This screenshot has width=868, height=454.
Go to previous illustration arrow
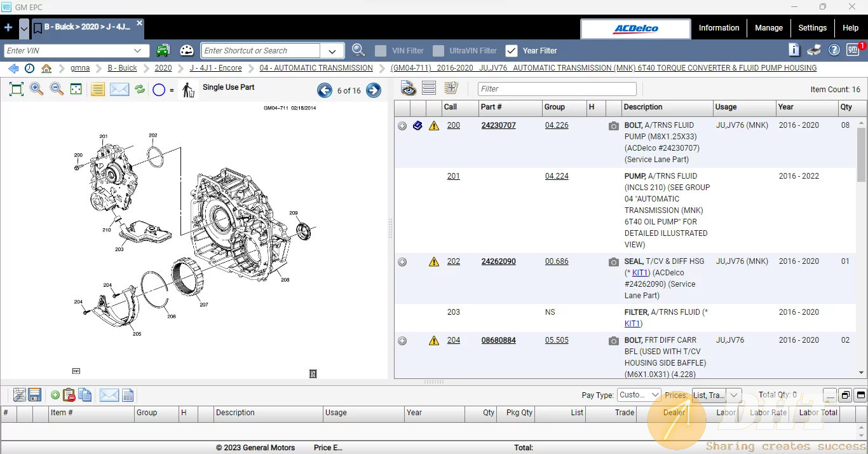325,90
